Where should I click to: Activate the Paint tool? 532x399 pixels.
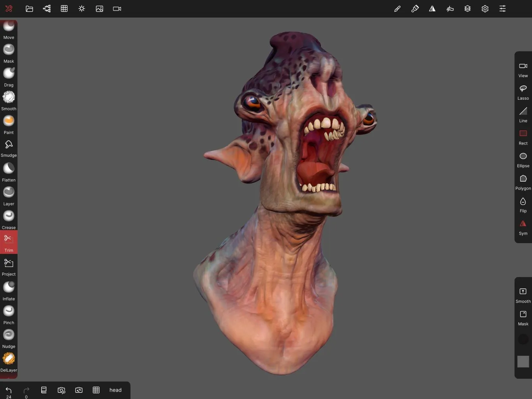9,124
